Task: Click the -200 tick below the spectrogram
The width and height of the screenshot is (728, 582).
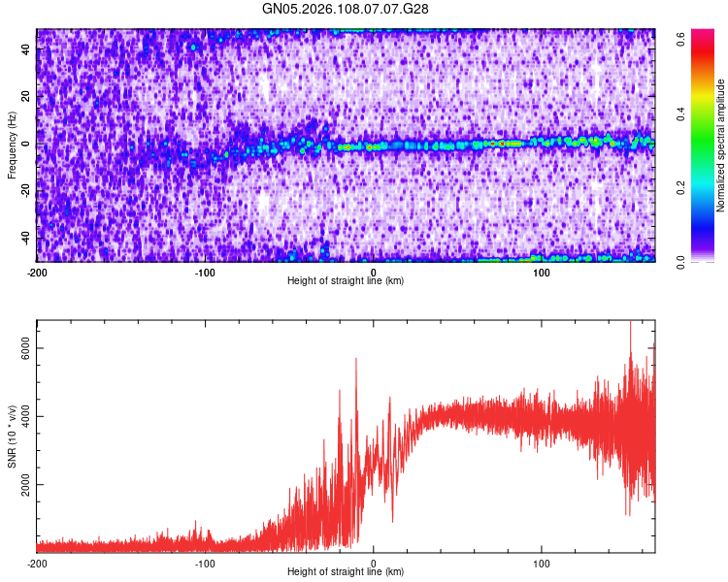Action: [37, 273]
